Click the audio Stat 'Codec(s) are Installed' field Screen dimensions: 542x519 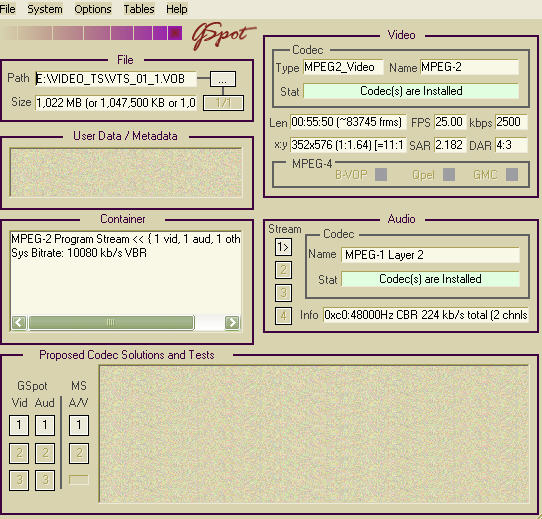(430, 279)
